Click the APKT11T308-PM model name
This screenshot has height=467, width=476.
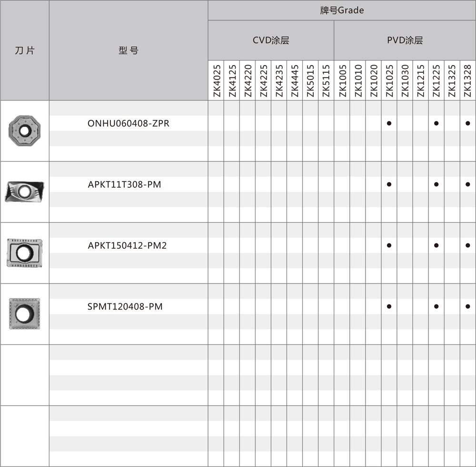click(x=124, y=185)
